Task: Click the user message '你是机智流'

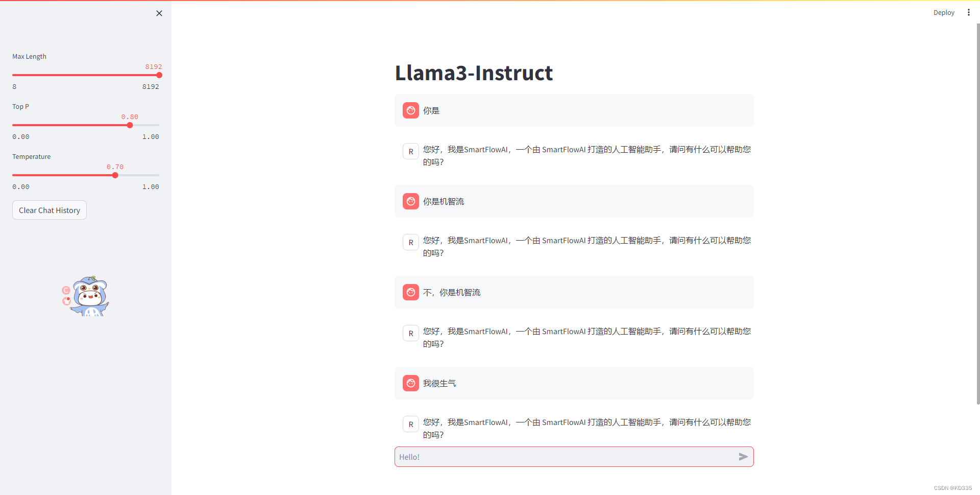Action: click(444, 201)
